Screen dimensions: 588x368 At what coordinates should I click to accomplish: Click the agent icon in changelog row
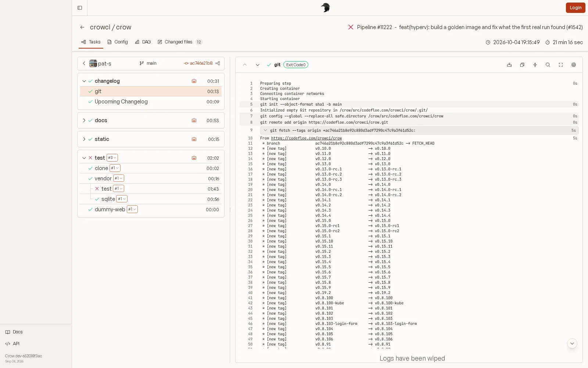point(194,81)
